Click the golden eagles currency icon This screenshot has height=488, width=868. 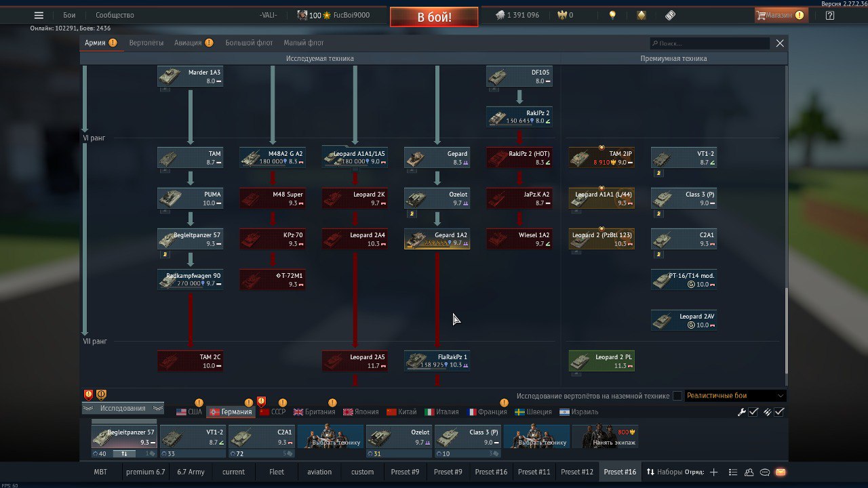click(561, 15)
